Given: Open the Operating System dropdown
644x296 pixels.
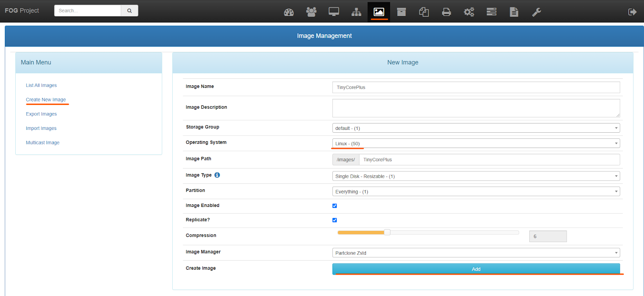Looking at the screenshot, I should [x=476, y=143].
